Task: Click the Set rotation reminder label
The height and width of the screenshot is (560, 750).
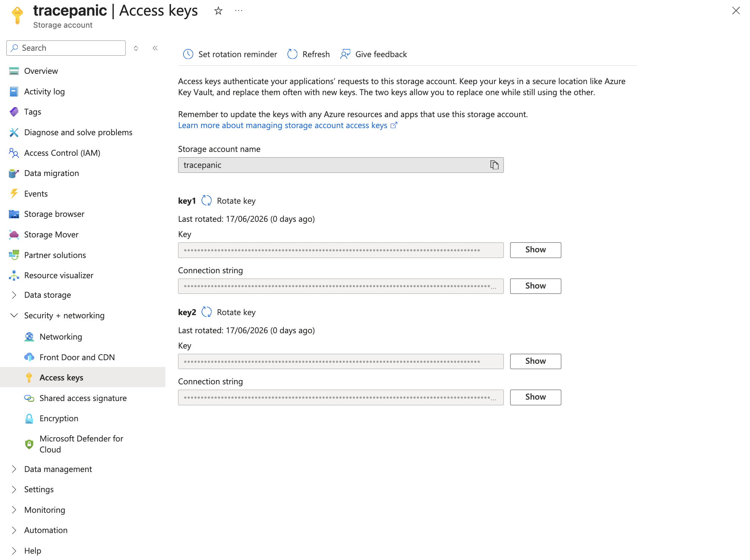Action: click(238, 54)
